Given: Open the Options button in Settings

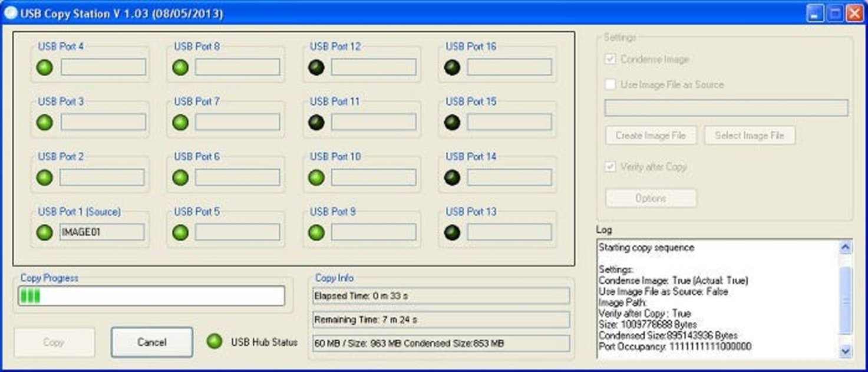Looking at the screenshot, I should pyautogui.click(x=651, y=198).
